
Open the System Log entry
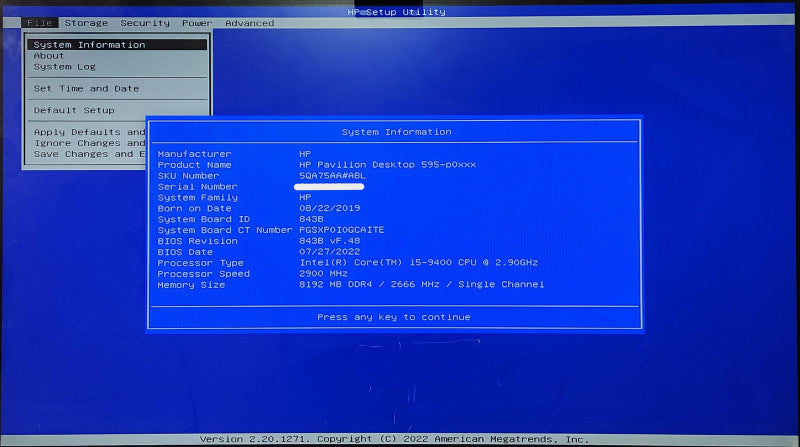tap(64, 67)
